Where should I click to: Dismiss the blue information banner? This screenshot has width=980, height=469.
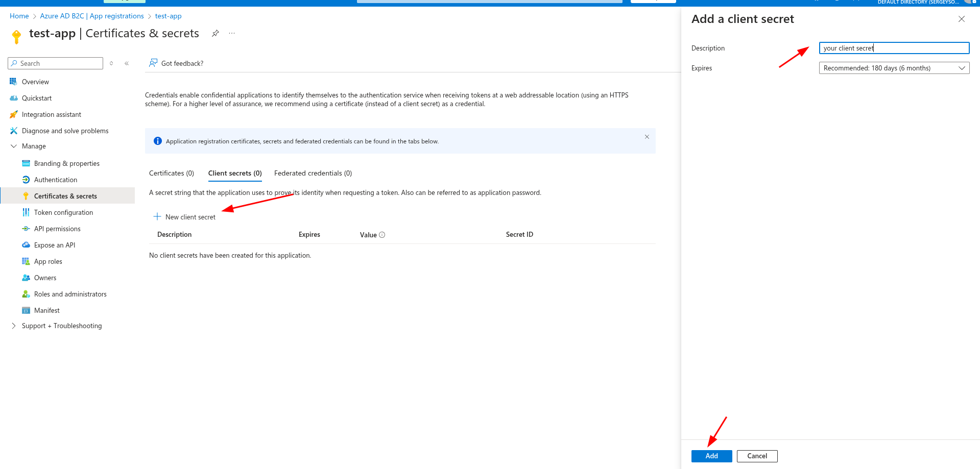pyautogui.click(x=647, y=137)
